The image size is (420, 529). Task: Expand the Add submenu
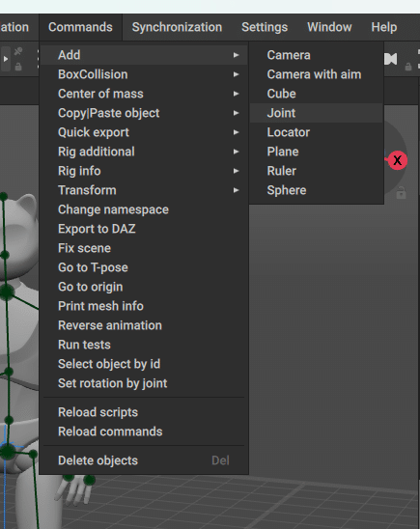144,55
